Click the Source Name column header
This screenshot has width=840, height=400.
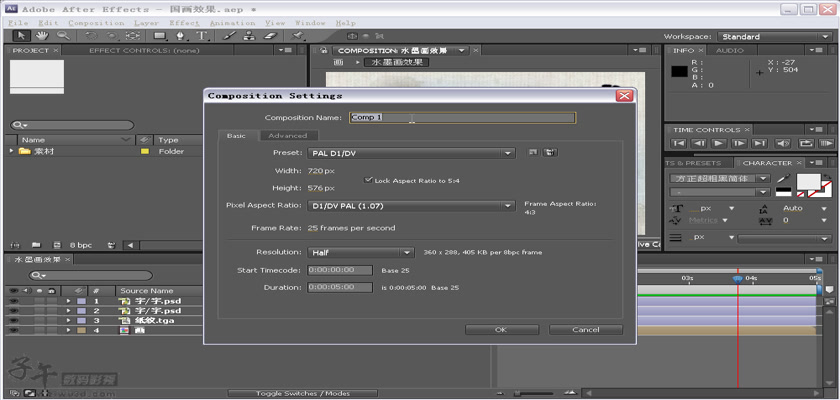coord(147,291)
